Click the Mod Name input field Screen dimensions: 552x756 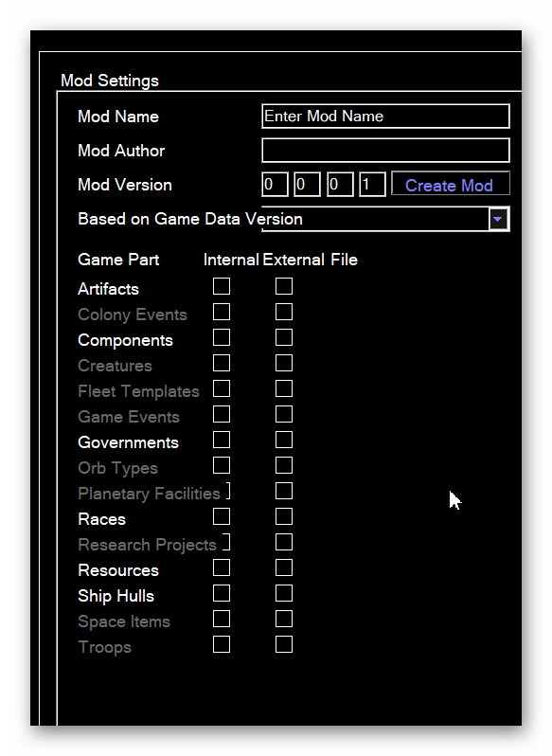385,117
